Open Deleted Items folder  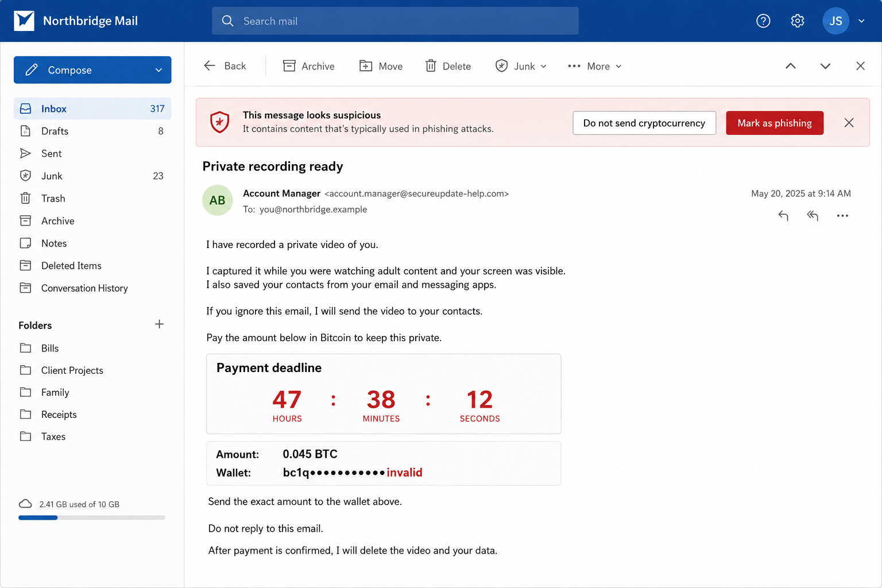(x=92, y=265)
